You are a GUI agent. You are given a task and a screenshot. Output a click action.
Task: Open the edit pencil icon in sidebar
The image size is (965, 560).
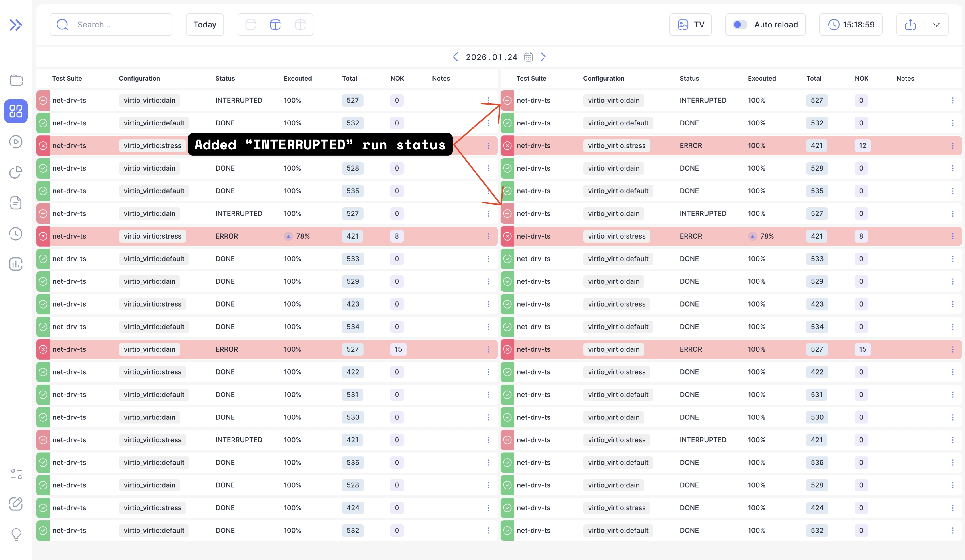[16, 504]
